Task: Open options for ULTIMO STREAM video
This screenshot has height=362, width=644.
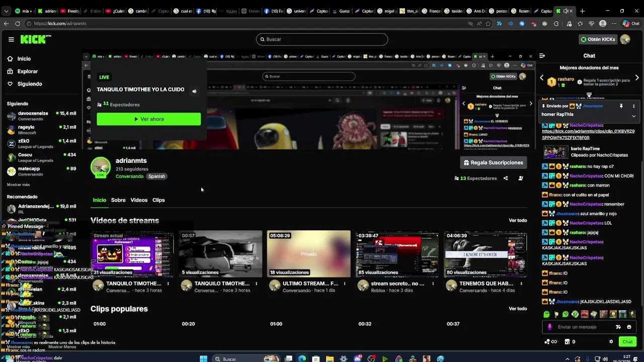Action: pos(345,284)
